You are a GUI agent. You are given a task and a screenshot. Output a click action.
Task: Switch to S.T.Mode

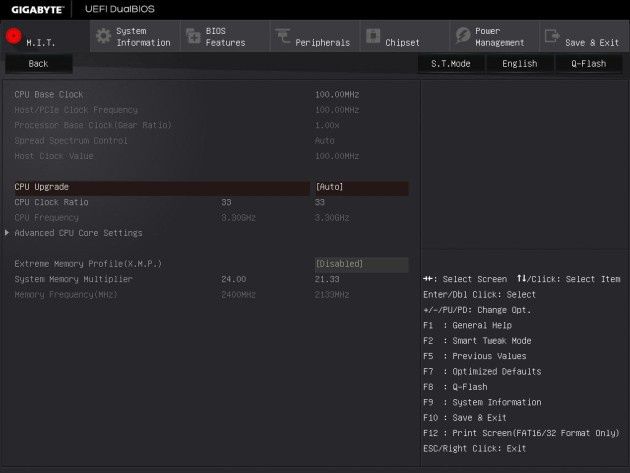pos(451,64)
